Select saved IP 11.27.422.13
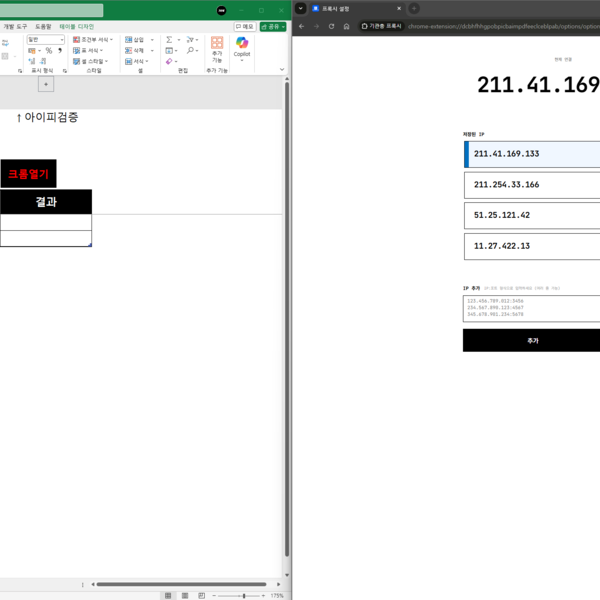This screenshot has width=600, height=600. pos(532,246)
